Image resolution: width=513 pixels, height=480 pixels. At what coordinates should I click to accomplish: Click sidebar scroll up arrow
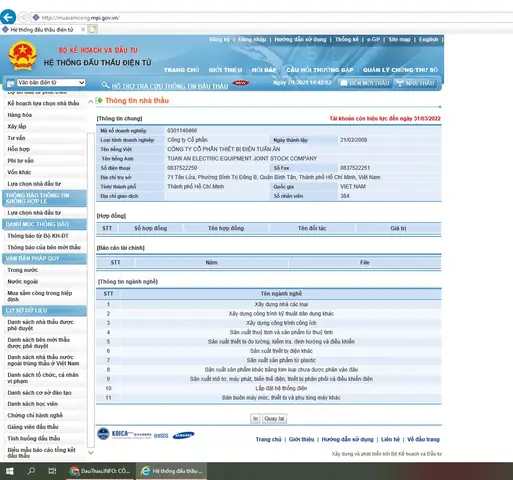91,101
